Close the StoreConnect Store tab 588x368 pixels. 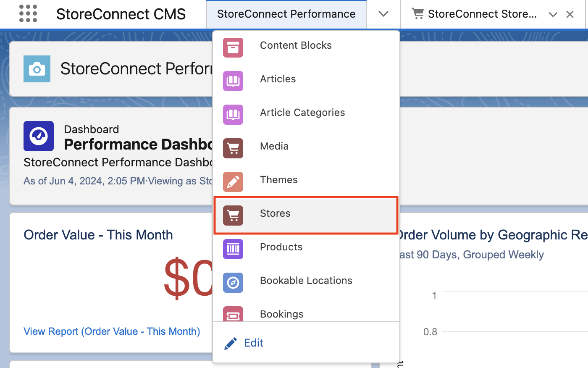(x=570, y=15)
